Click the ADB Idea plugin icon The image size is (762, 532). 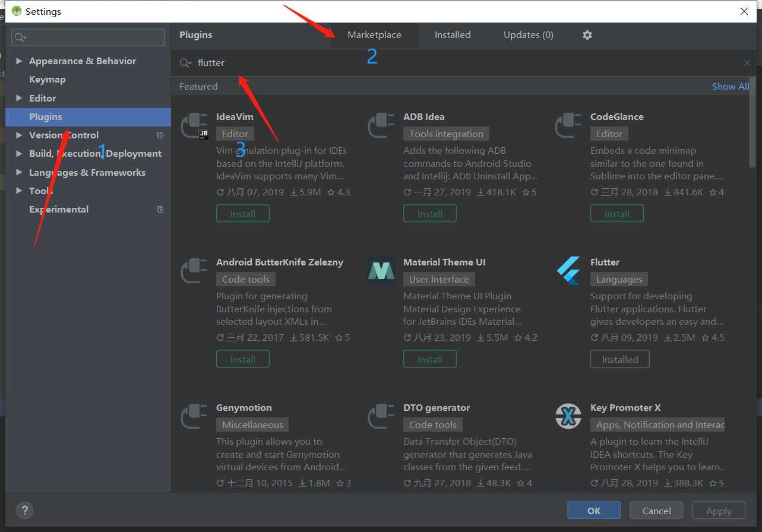point(381,126)
